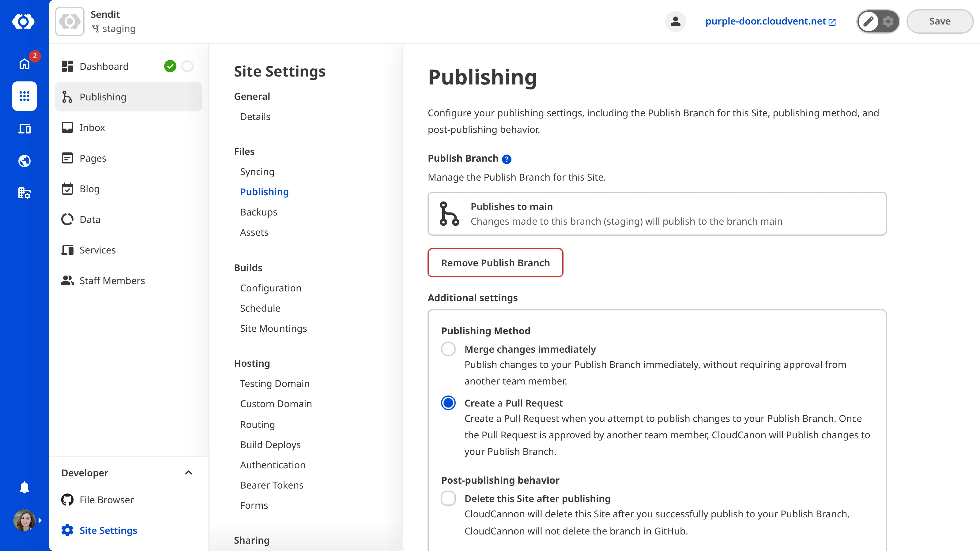This screenshot has width=980, height=551.
Task: Click the gear icon next to the pencil toggle
Action: 888,22
